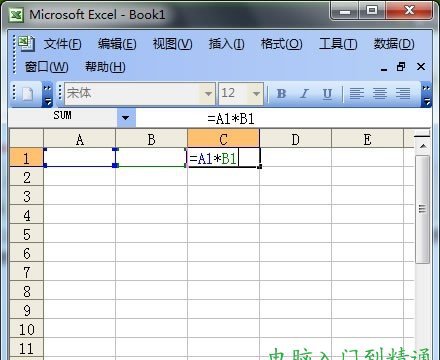
Task: Open the 数据(D) menu
Action: 394,44
